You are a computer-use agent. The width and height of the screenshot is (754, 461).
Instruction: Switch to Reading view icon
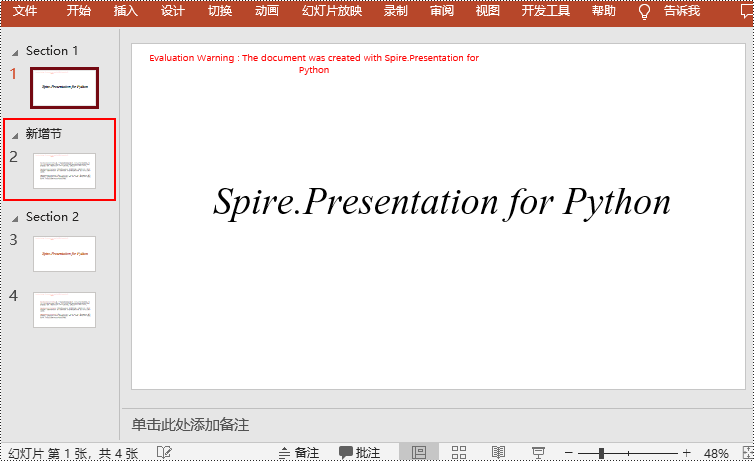pyautogui.click(x=499, y=453)
